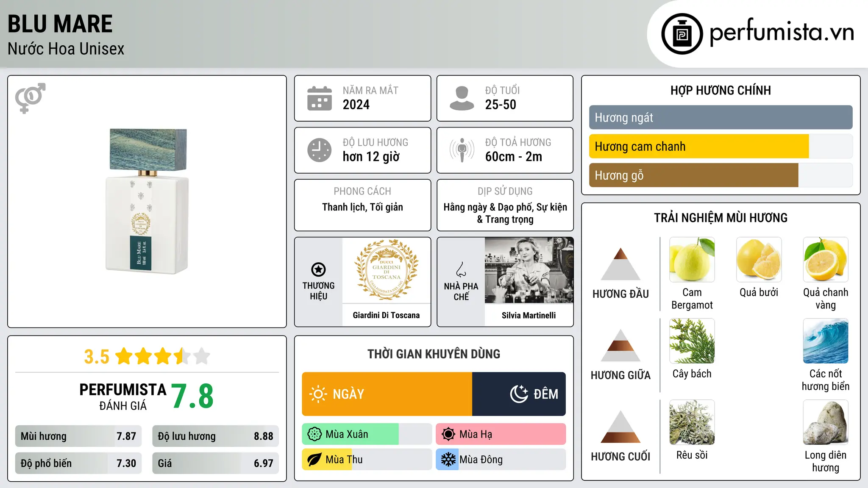Open the Long diên hương note image
This screenshot has height=488, width=868.
tap(826, 422)
